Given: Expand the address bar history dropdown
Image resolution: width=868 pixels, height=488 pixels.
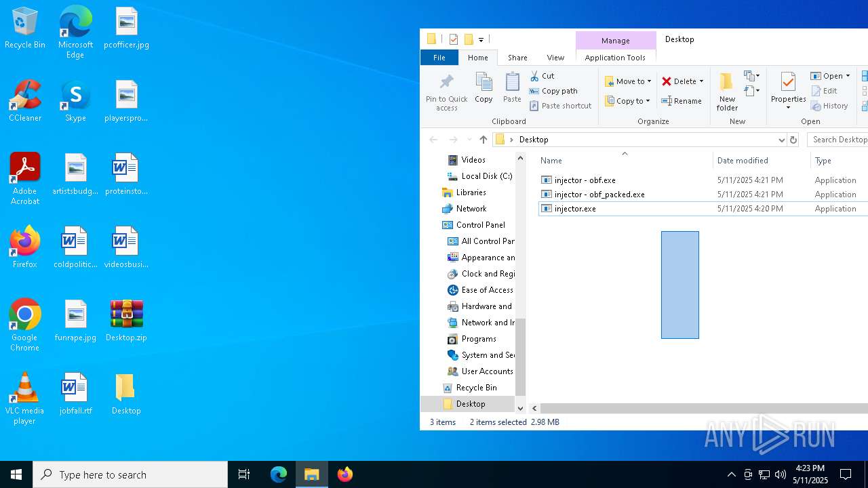Looking at the screenshot, I should [781, 140].
